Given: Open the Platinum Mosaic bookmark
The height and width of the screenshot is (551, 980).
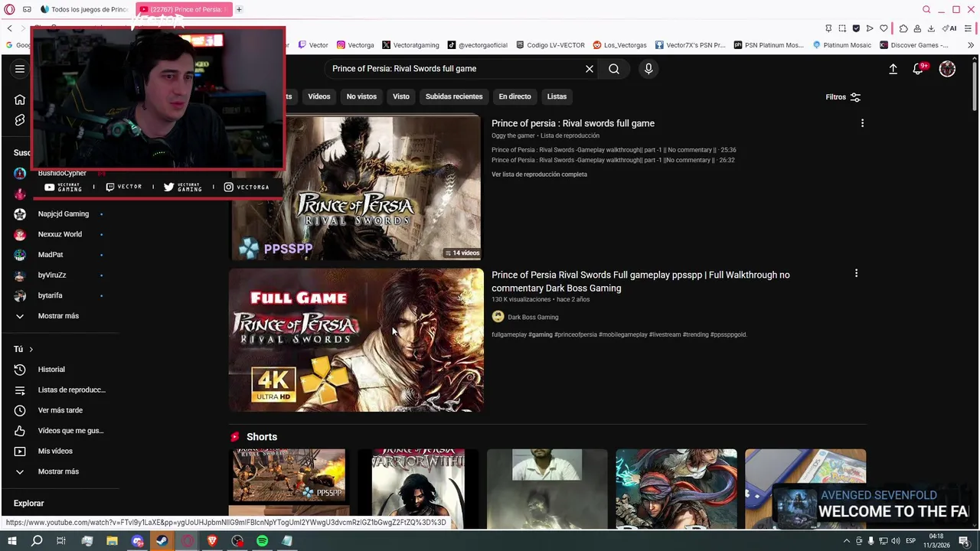Looking at the screenshot, I should tap(841, 45).
